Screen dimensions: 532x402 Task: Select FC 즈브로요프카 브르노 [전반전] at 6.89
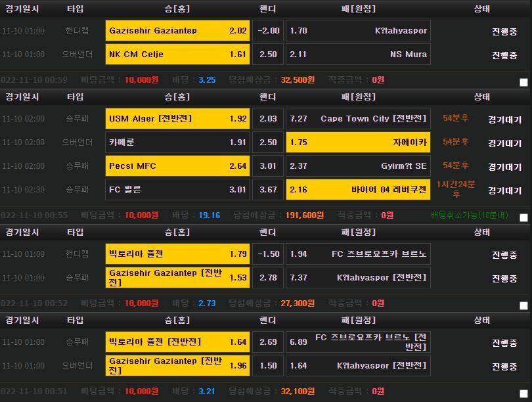(359, 342)
